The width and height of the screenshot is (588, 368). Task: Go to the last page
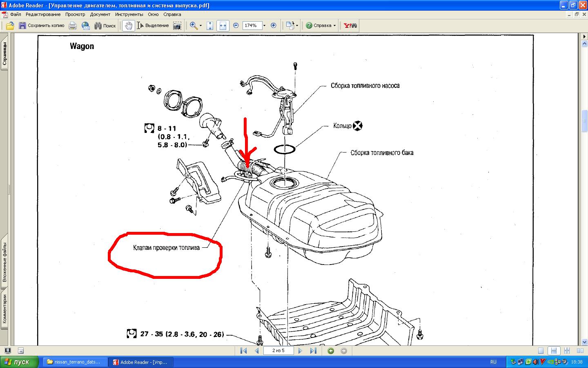(x=313, y=351)
